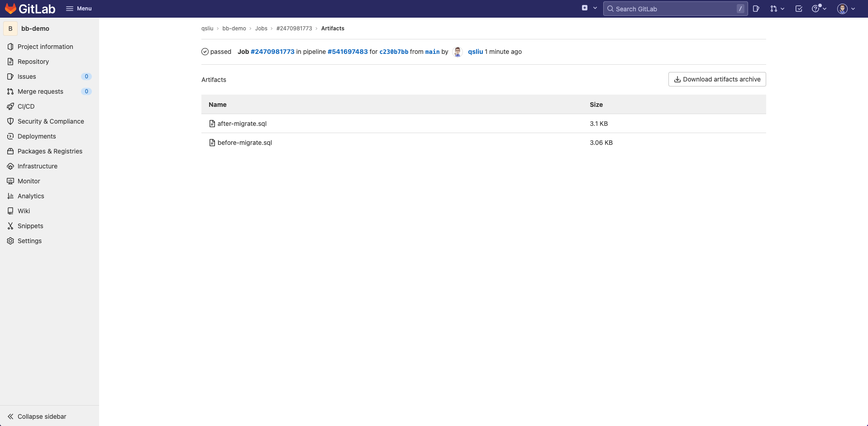
Task: Open before-migrate.sql artifact
Action: point(244,143)
